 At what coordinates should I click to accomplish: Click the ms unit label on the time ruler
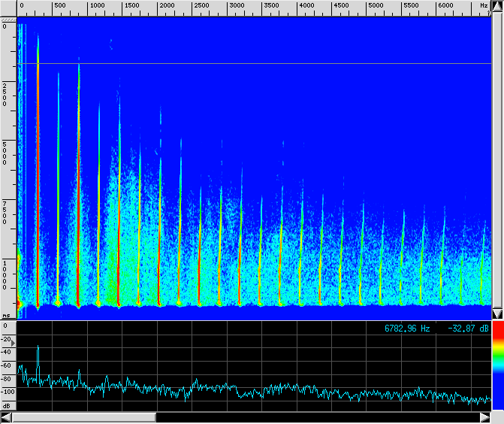click(6, 316)
